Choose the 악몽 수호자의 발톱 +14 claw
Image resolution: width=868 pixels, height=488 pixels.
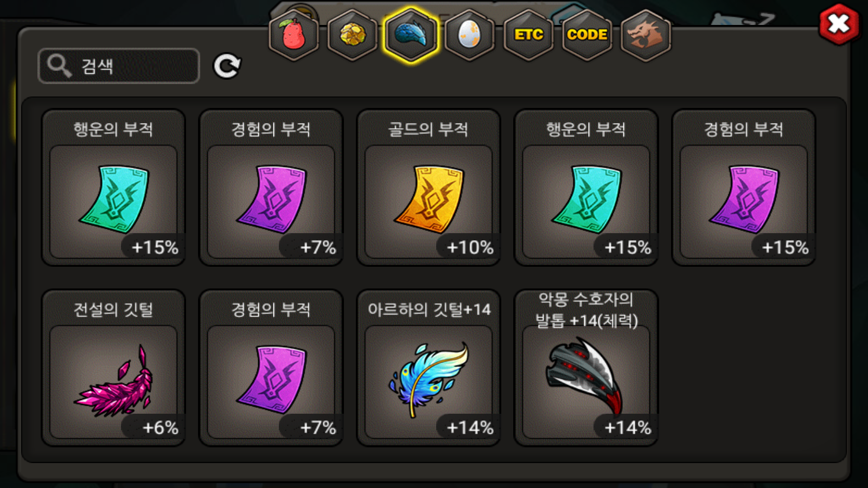pyautogui.click(x=586, y=368)
